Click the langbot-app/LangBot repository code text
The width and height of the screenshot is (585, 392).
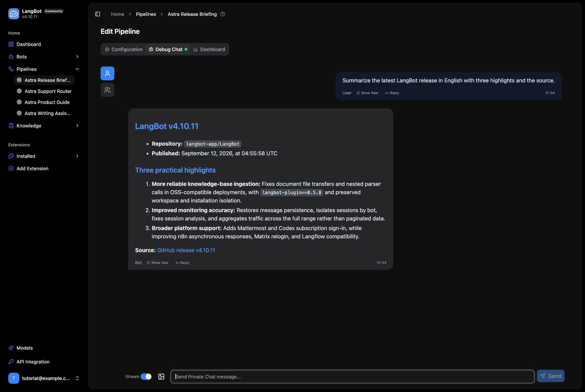pyautogui.click(x=213, y=144)
